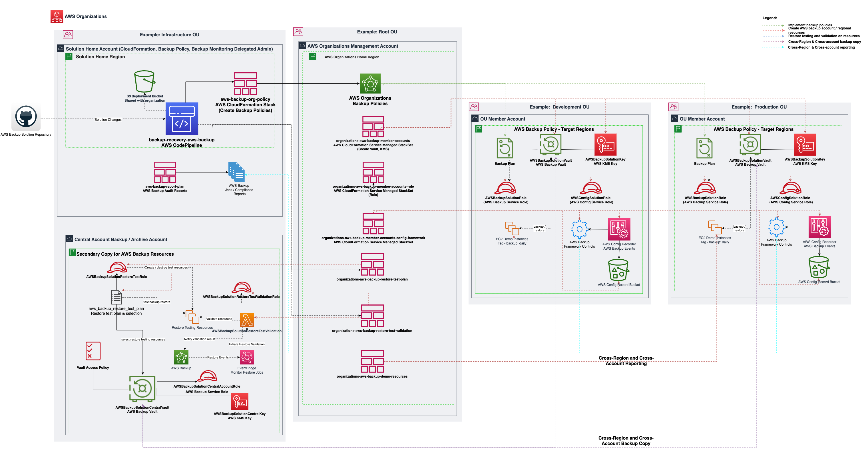Viewport: 868px width, 453px height.
Task: Click the Lambda function icon for restore test validation
Action: [247, 320]
